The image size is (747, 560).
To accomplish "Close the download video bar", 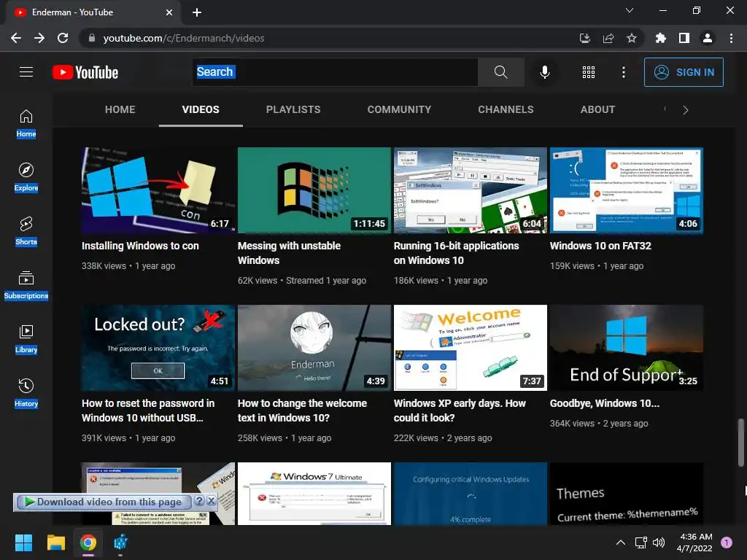I will pyautogui.click(x=212, y=501).
